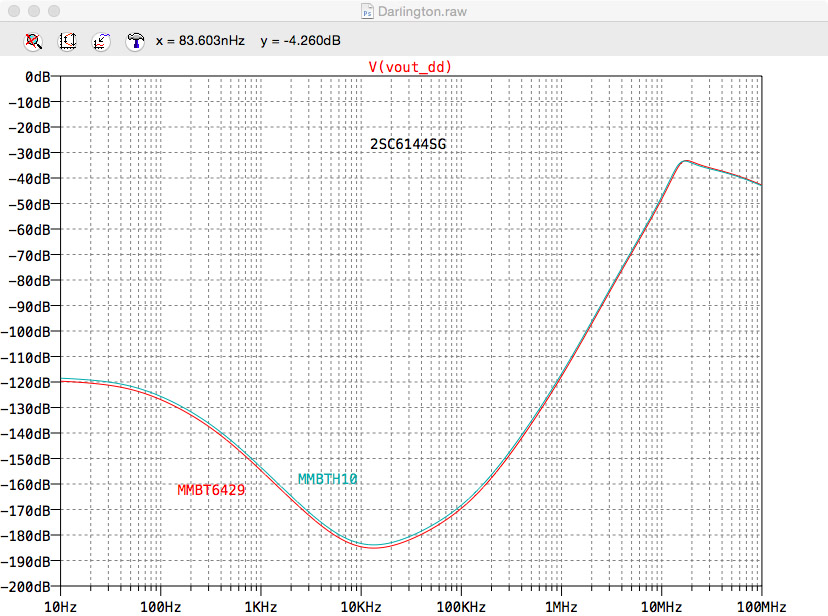Click the zoom-to-fit magnifier icon
Screen dimensions: 828x616
point(33,41)
